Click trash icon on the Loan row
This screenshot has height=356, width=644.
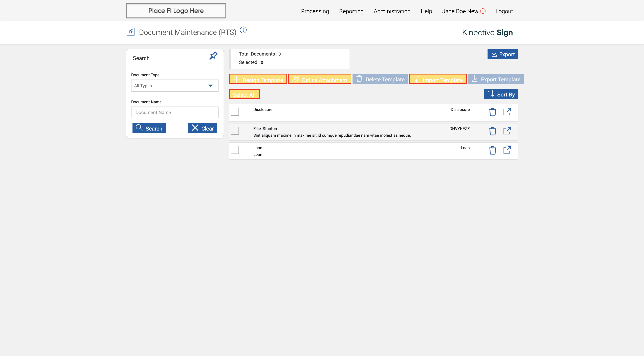click(492, 150)
